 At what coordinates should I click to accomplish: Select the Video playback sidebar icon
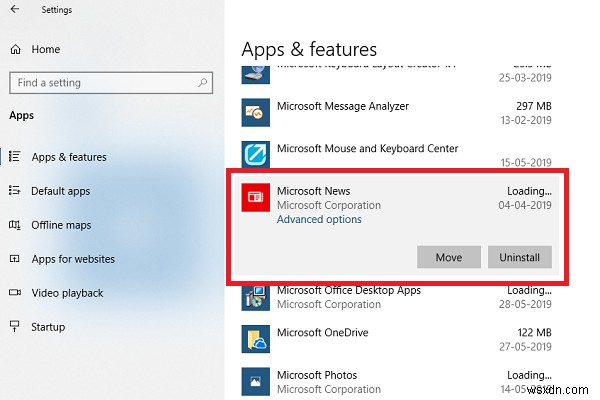point(15,292)
